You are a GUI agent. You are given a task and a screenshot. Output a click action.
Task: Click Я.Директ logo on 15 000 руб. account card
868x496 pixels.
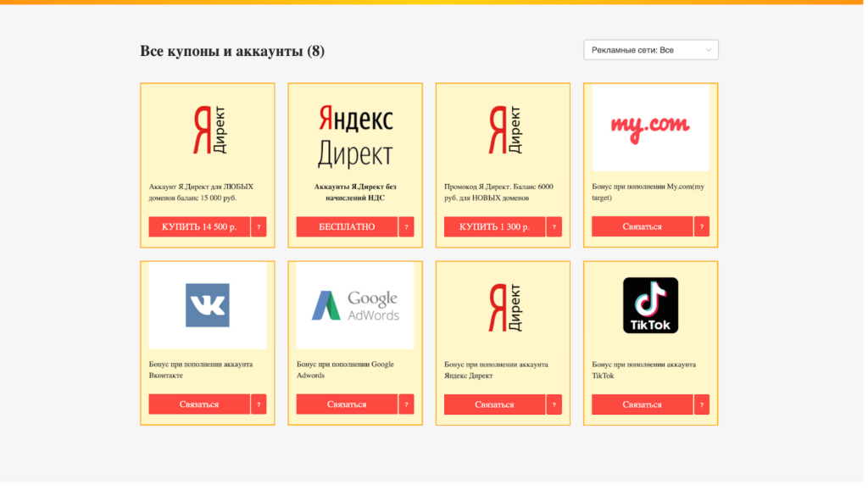[x=210, y=130]
